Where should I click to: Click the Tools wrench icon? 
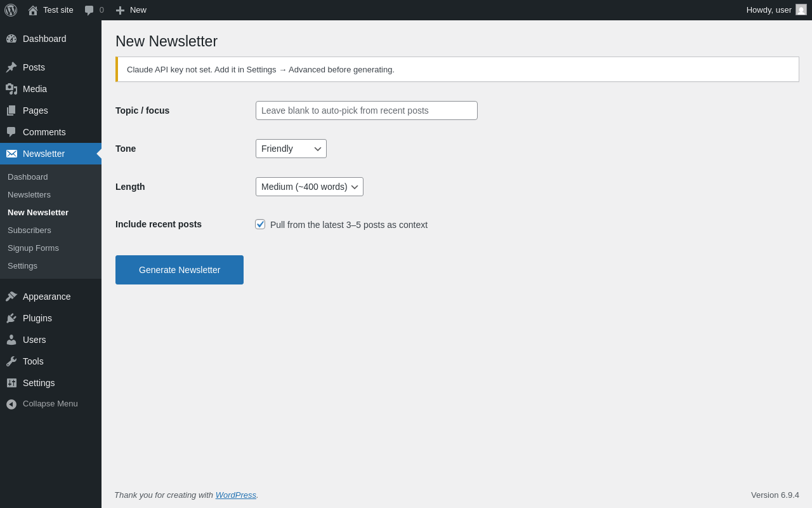(11, 361)
